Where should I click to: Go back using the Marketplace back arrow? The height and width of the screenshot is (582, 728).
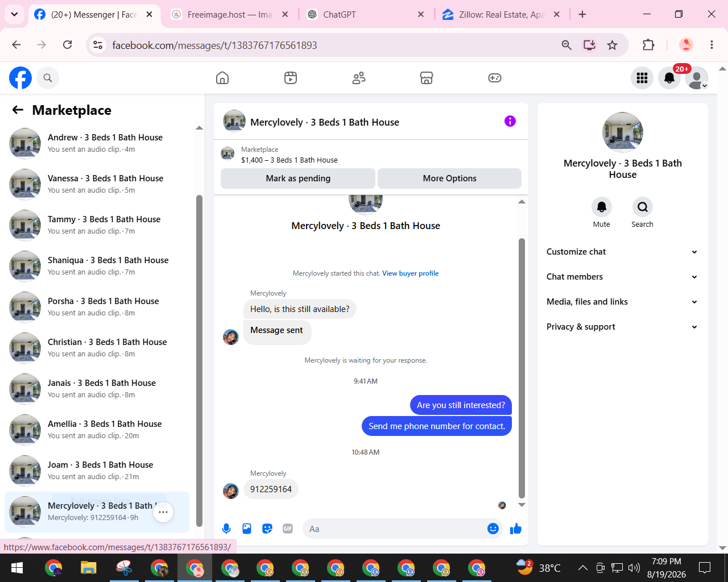(x=18, y=110)
